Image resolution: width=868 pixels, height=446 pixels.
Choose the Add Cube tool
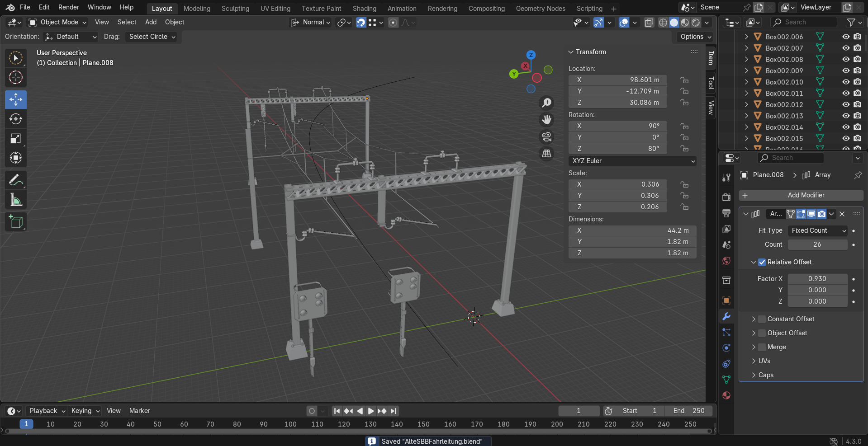pos(16,222)
